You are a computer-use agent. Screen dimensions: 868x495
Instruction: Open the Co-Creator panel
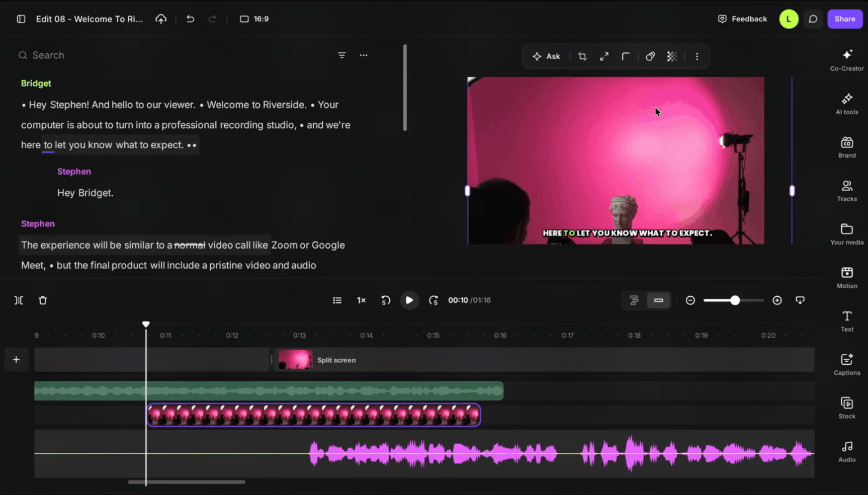click(x=847, y=60)
